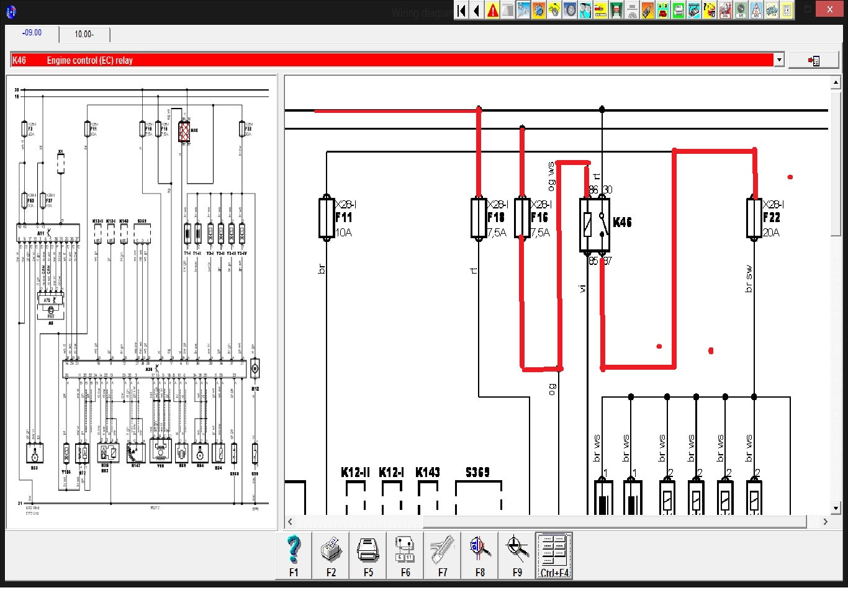Toggle the Ctrl+F4 component list button
The image size is (848, 616).
tap(554, 555)
